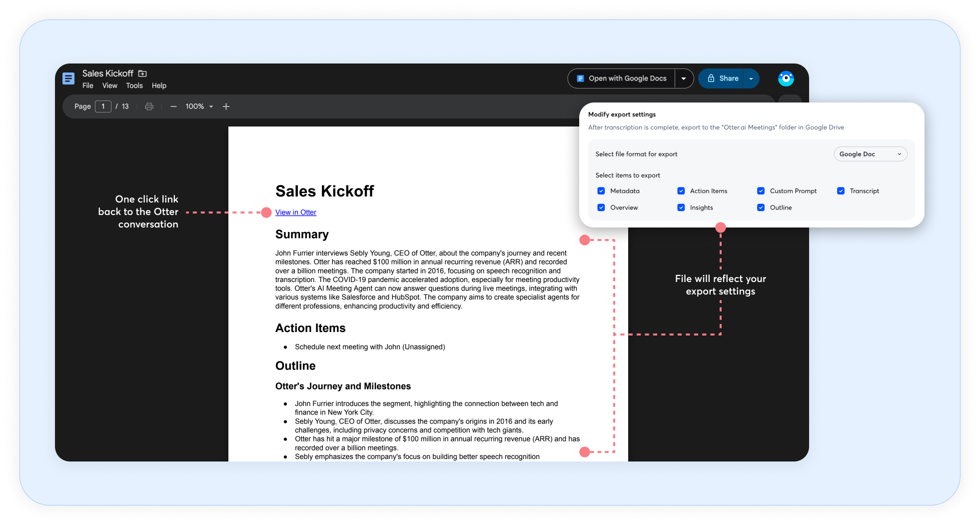Click the Select file format for export label
The width and height of the screenshot is (980, 525).
coord(636,154)
